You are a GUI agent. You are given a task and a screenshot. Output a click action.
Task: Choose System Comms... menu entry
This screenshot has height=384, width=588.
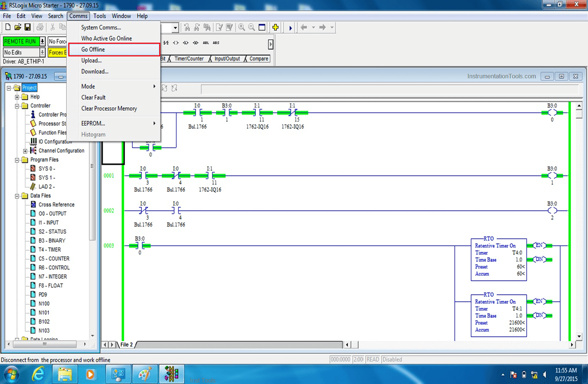tap(114, 27)
